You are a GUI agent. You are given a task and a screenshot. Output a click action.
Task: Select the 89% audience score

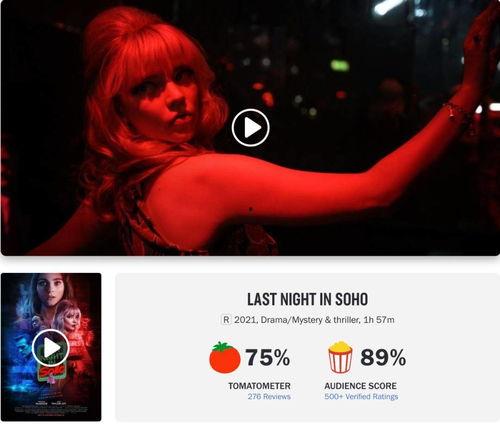pyautogui.click(x=383, y=357)
